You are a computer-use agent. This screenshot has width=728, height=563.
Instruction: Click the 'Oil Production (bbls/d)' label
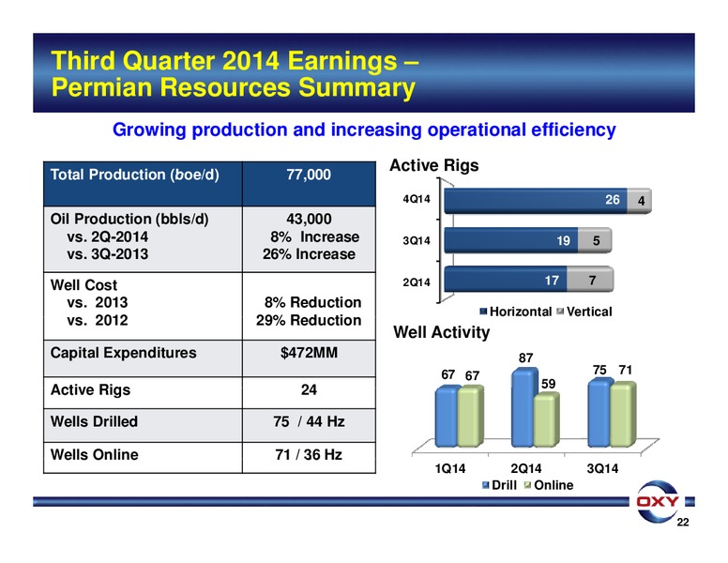129,219
